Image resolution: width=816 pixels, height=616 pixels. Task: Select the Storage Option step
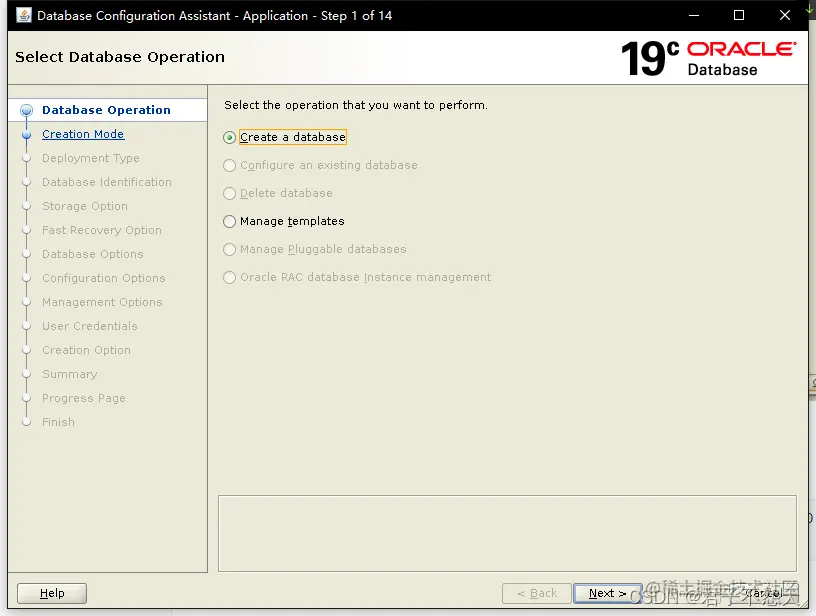coord(85,206)
